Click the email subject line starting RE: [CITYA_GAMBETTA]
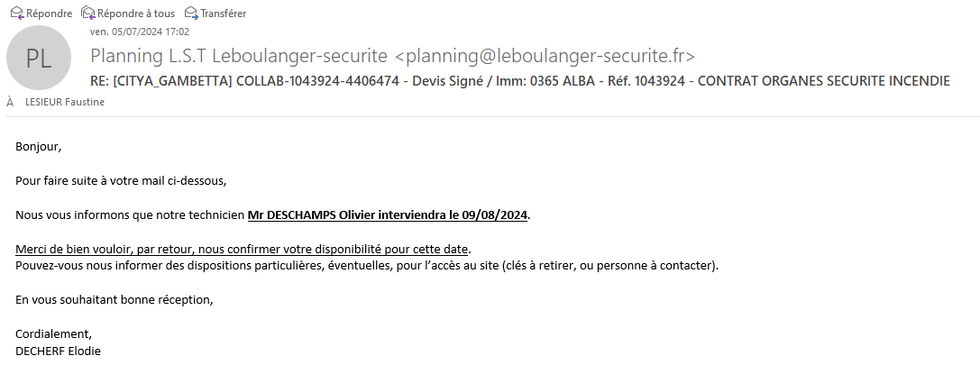Viewport: 980px width, 365px height. click(x=519, y=81)
